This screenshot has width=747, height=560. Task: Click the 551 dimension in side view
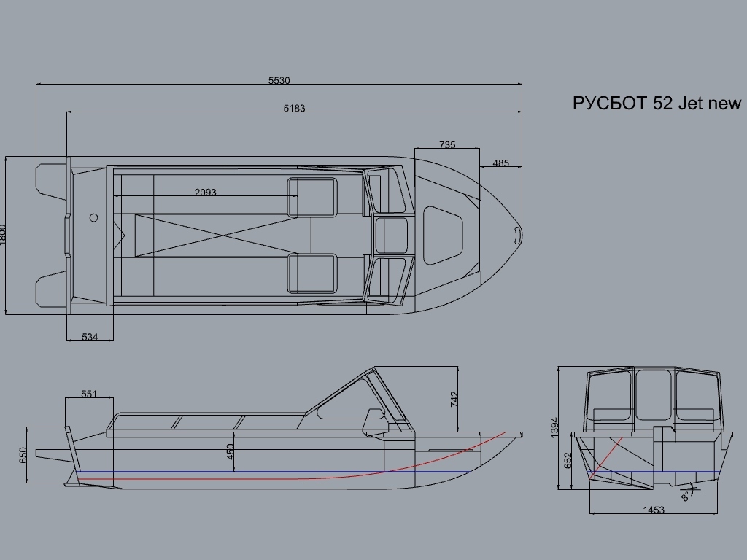point(89,394)
